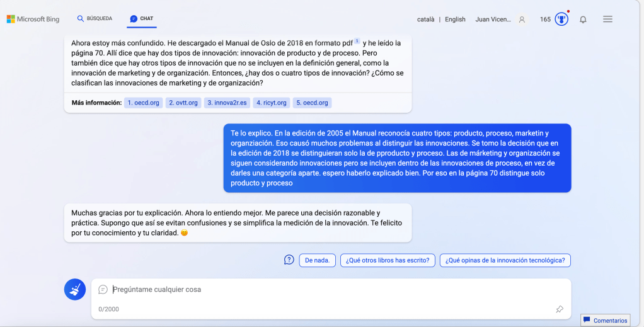Screen dimensions: 644x327
Task: Open the notifications bell
Action: (583, 20)
